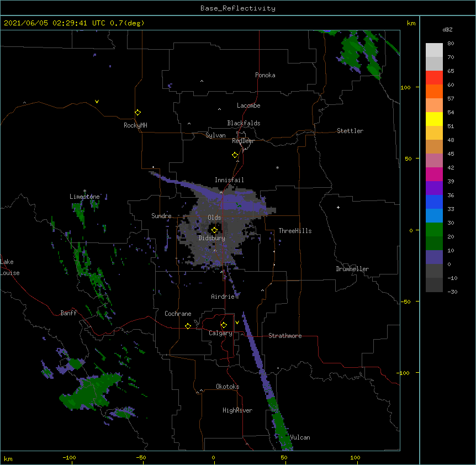Click the km unit label beside the bottom axis

(8, 459)
